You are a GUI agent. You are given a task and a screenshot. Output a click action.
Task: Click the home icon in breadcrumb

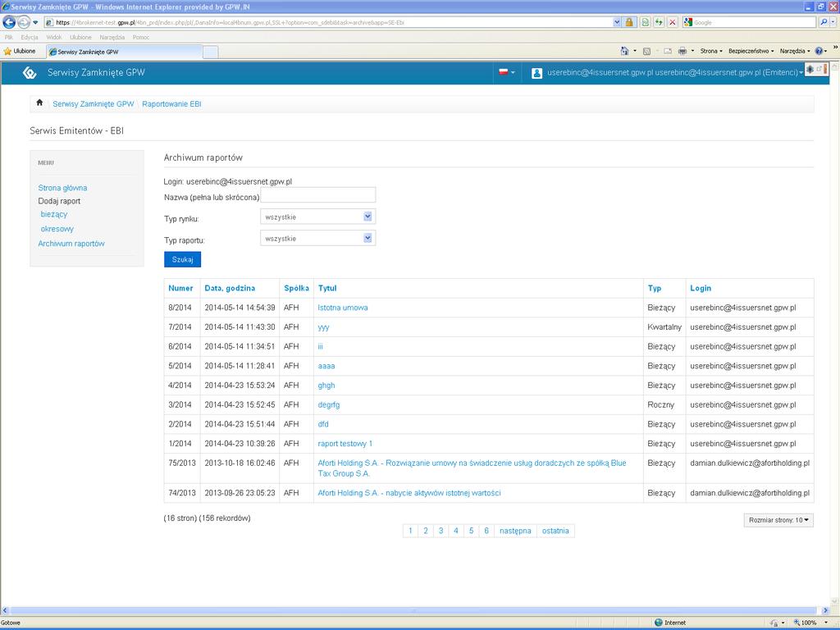coord(39,103)
